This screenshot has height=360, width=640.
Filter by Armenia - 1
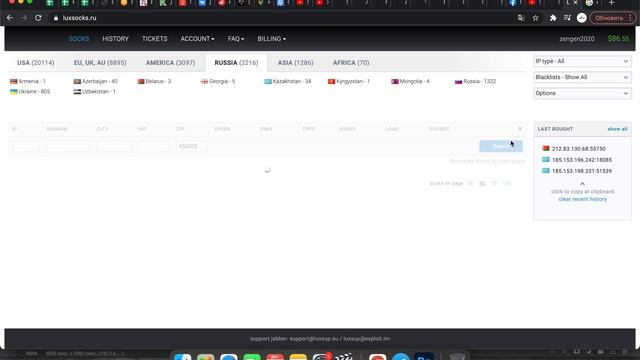click(28, 81)
